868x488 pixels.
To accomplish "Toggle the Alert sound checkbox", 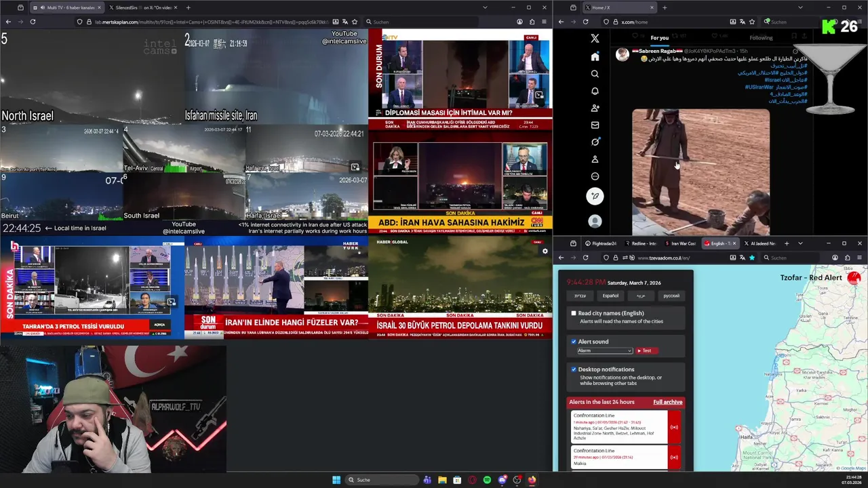I will (x=574, y=342).
